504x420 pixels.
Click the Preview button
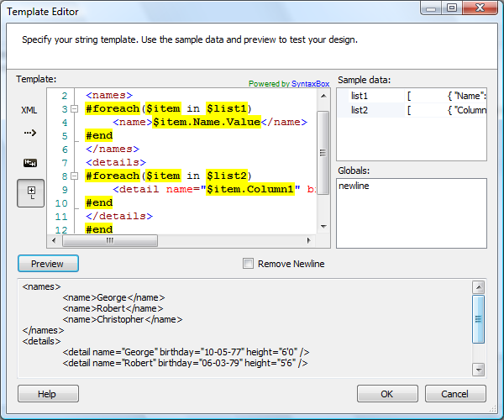[x=48, y=264]
